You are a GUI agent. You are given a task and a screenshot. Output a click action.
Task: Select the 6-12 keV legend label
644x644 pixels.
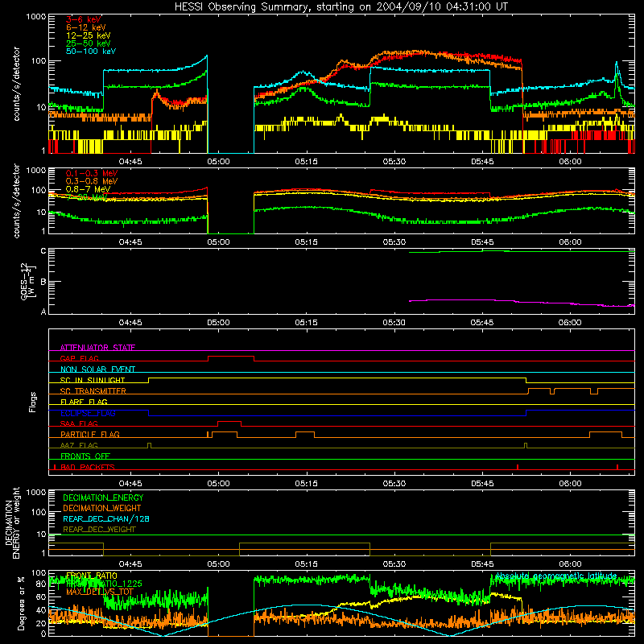tap(86, 27)
